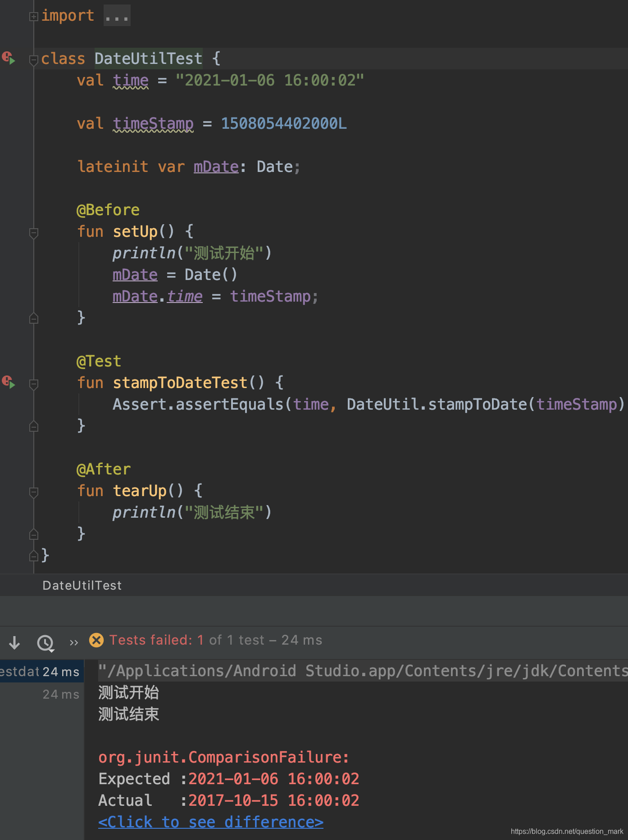The image size is (628, 840).
Task: Fold stampToDateTest at its closing brace marker
Action: [x=33, y=426]
